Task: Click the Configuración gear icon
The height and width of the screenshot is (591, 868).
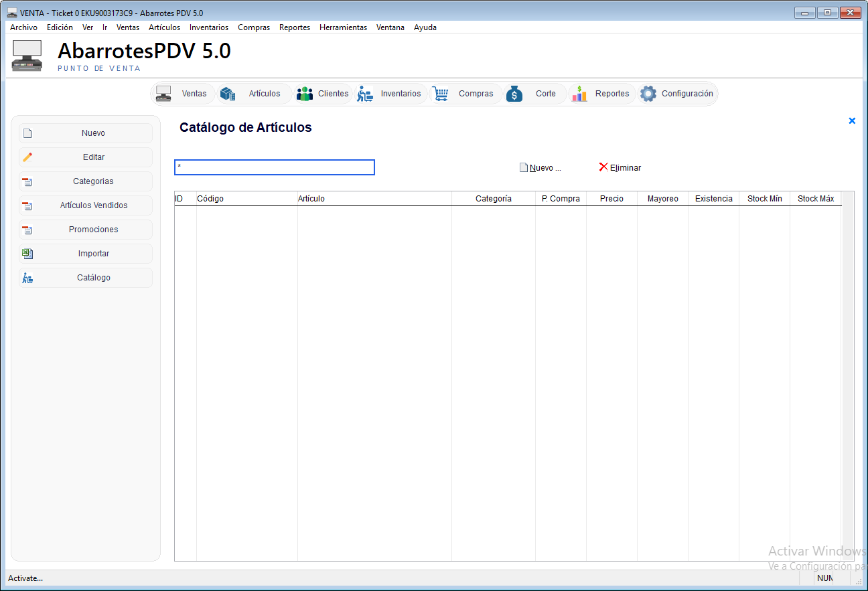Action: 648,94
